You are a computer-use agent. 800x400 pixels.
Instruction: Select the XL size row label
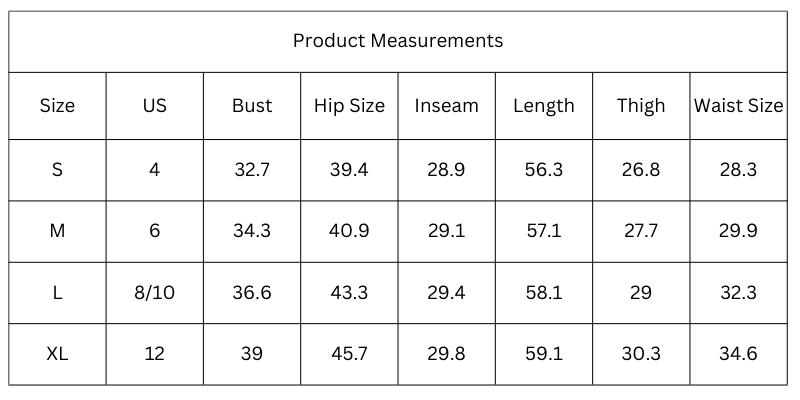pos(57,354)
